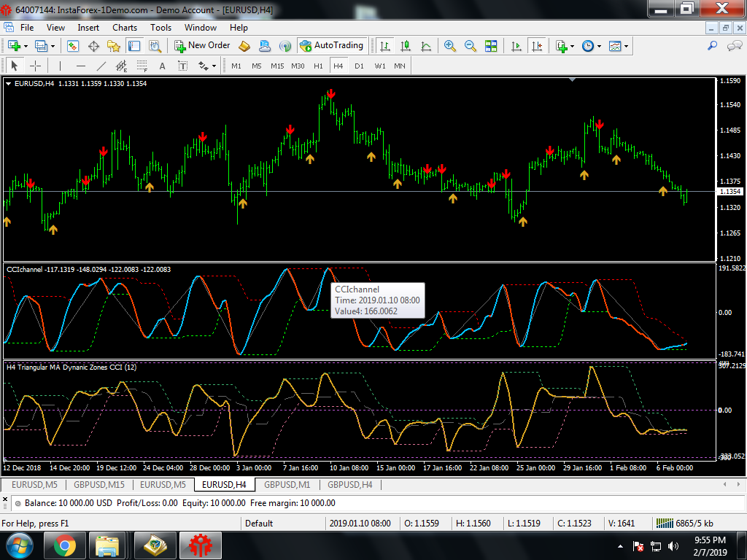
Task: Open the Profiles dropdown arrow
Action: (x=53, y=46)
